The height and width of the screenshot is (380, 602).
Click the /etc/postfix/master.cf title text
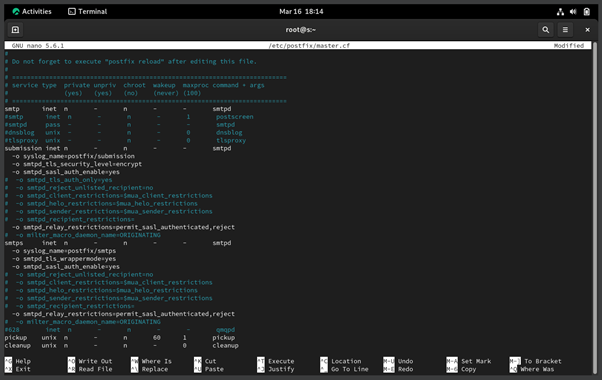[x=309, y=45]
